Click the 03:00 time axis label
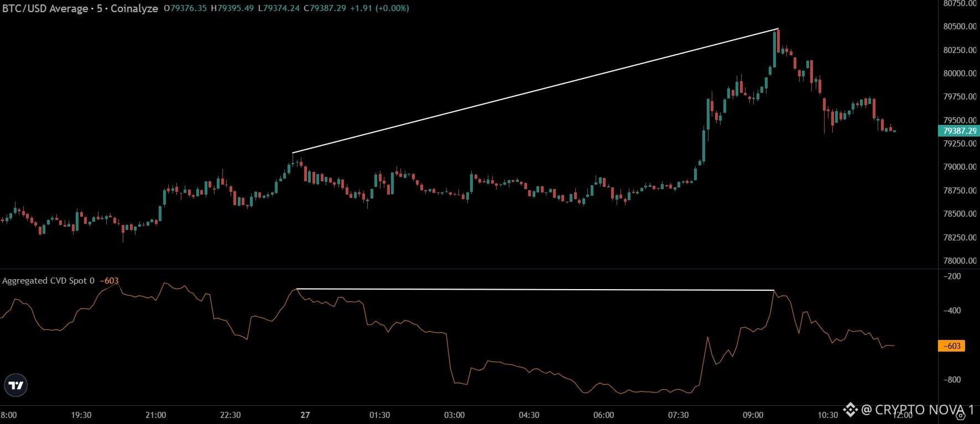980x424 pixels. point(454,415)
